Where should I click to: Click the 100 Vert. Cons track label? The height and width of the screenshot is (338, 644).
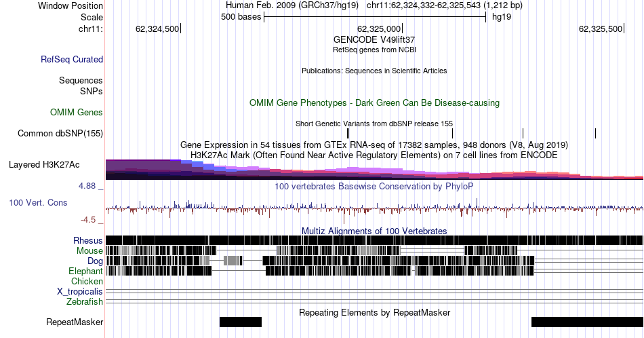point(38,202)
